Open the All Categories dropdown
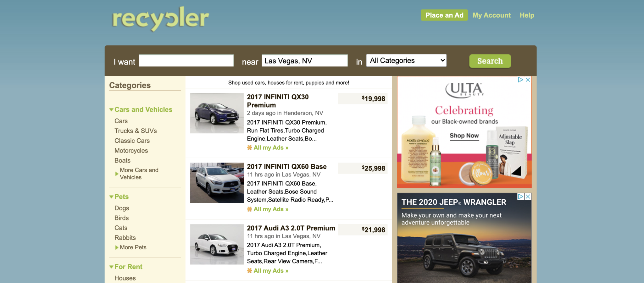Viewport: 644px width, 283px height. click(406, 61)
